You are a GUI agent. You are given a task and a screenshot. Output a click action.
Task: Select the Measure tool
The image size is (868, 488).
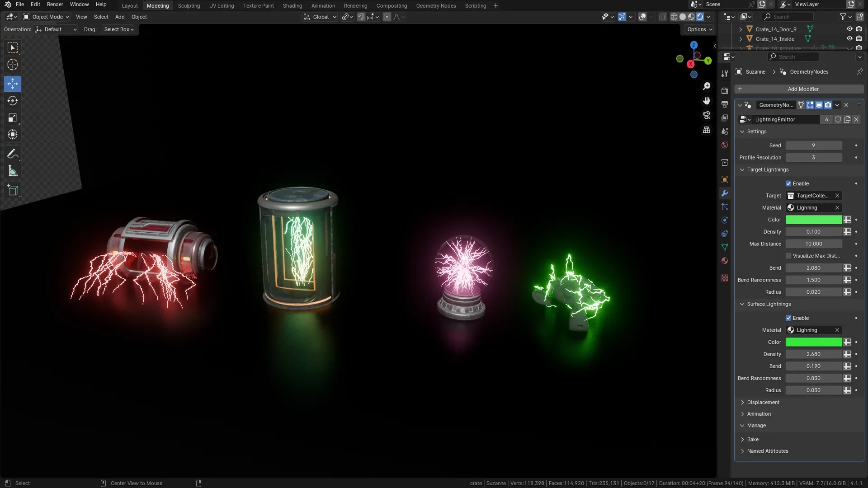[12, 171]
